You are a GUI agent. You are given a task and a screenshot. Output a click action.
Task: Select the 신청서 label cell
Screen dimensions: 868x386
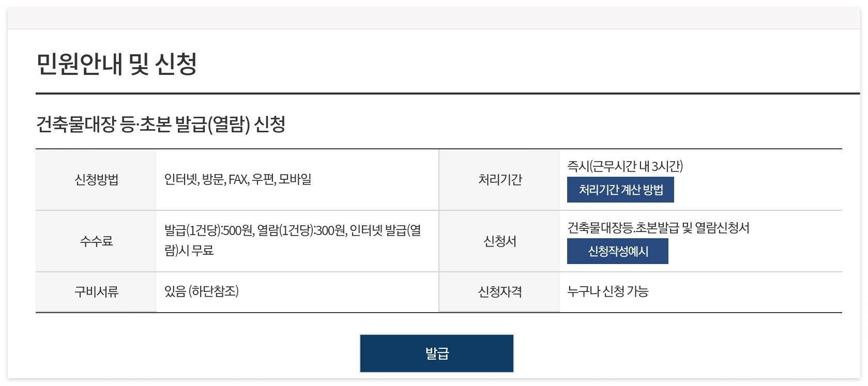498,241
